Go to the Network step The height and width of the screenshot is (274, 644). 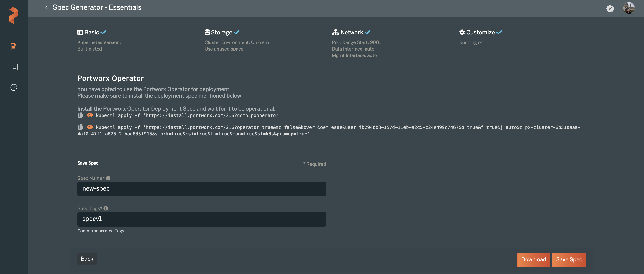(351, 33)
